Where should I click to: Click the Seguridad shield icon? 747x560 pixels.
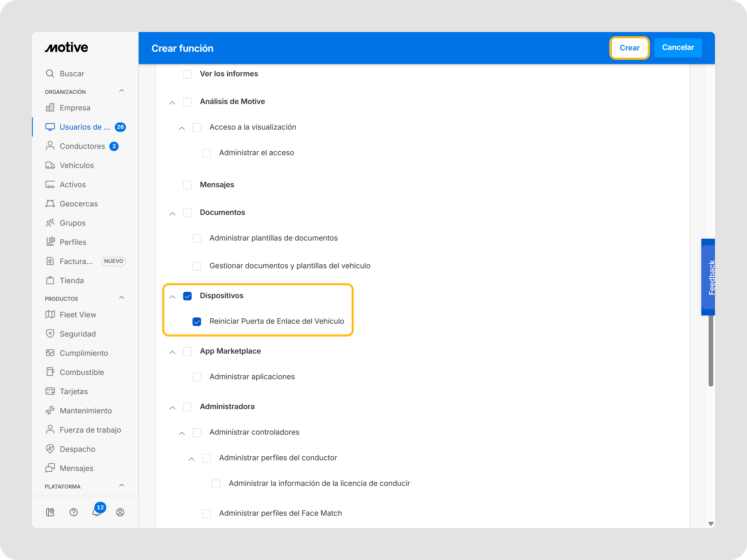click(x=50, y=334)
